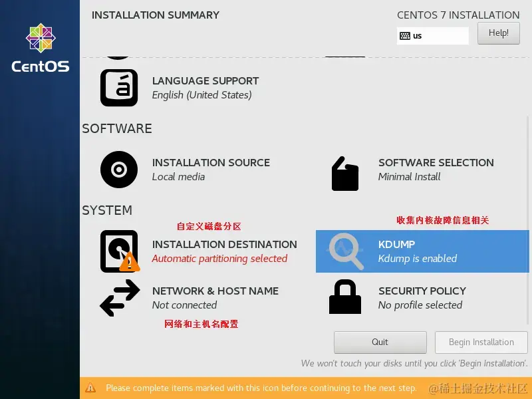Click the Installation Source disc icon

[x=119, y=170]
